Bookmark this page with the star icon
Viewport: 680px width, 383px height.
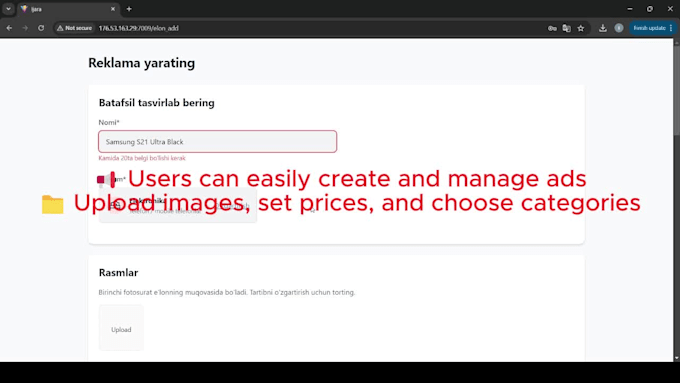[581, 28]
